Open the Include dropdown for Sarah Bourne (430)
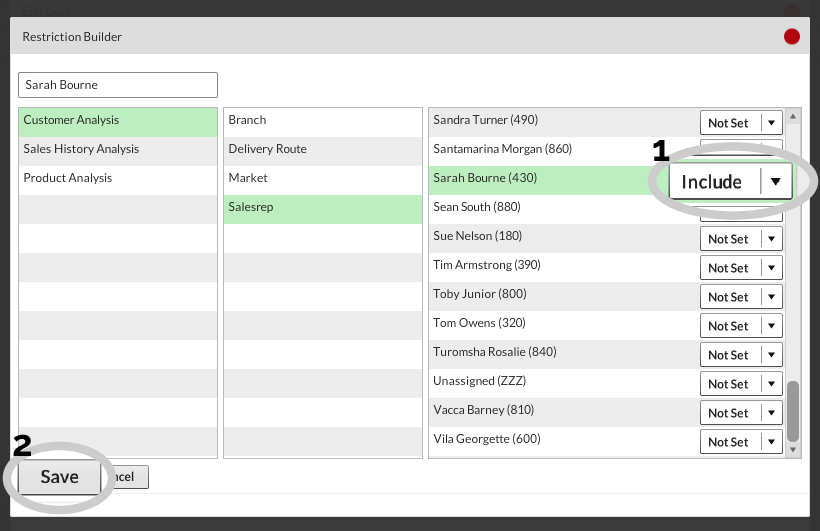 pyautogui.click(x=731, y=182)
